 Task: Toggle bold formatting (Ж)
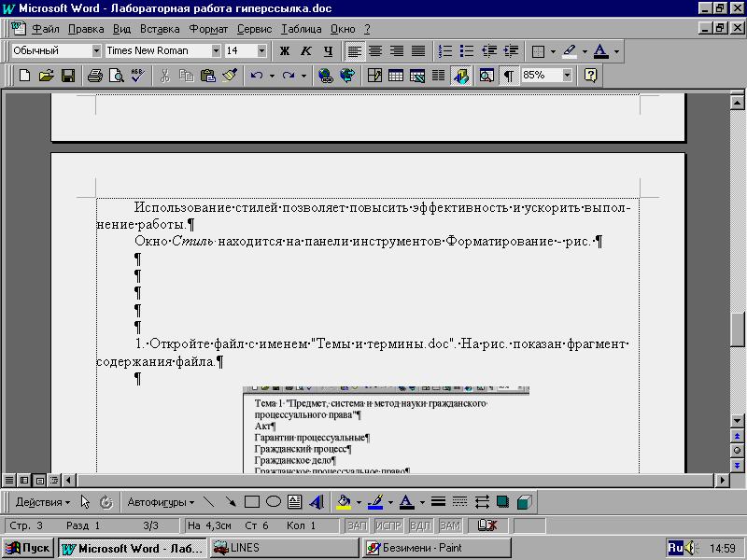pyautogui.click(x=285, y=51)
